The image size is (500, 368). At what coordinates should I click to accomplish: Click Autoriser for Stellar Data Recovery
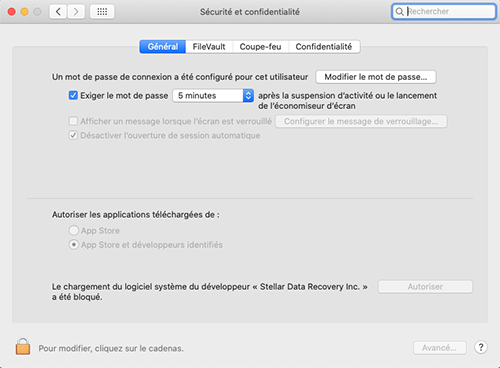(x=425, y=287)
